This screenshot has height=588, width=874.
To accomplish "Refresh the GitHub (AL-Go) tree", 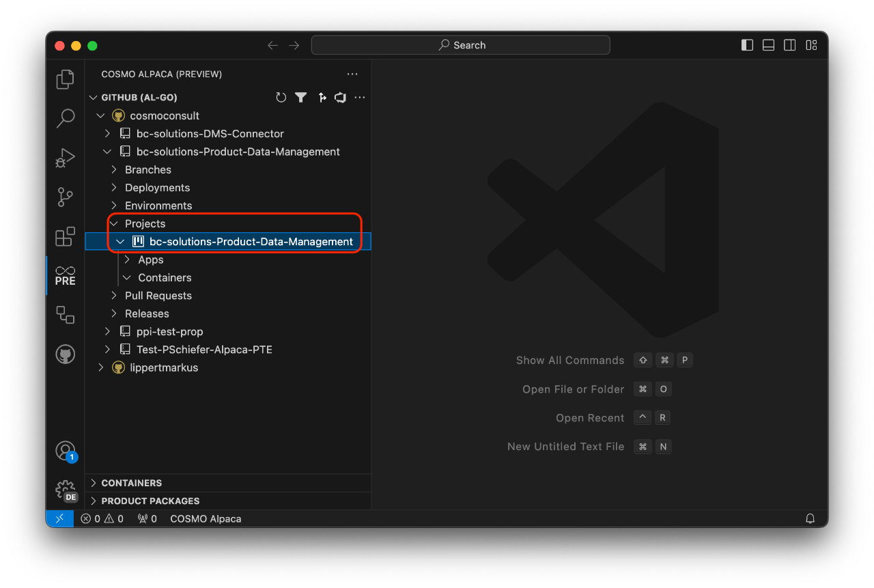I will click(x=281, y=97).
